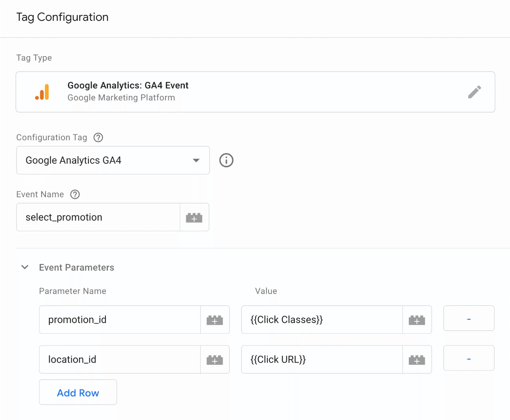Click the help icon beside Event Name
This screenshot has width=510, height=420.
point(75,194)
